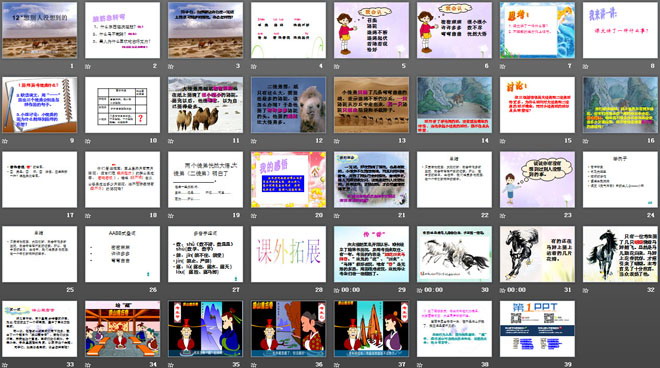This screenshot has height=368, width=660.
Task: Click the animation star icon under slide 9
Action: [5, 141]
